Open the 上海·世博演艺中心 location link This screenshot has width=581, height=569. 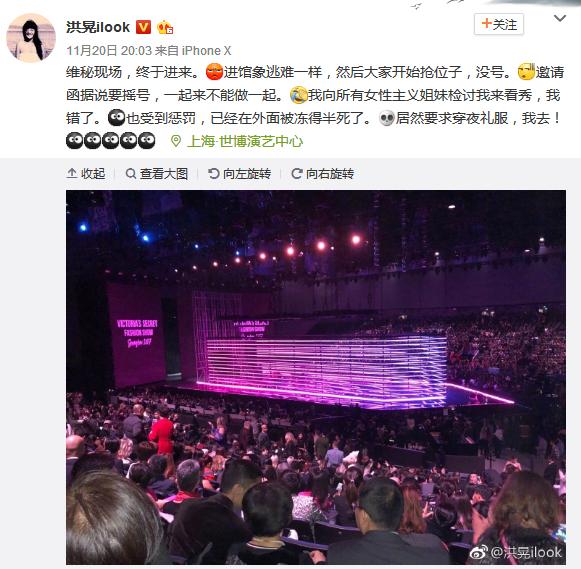245,141
